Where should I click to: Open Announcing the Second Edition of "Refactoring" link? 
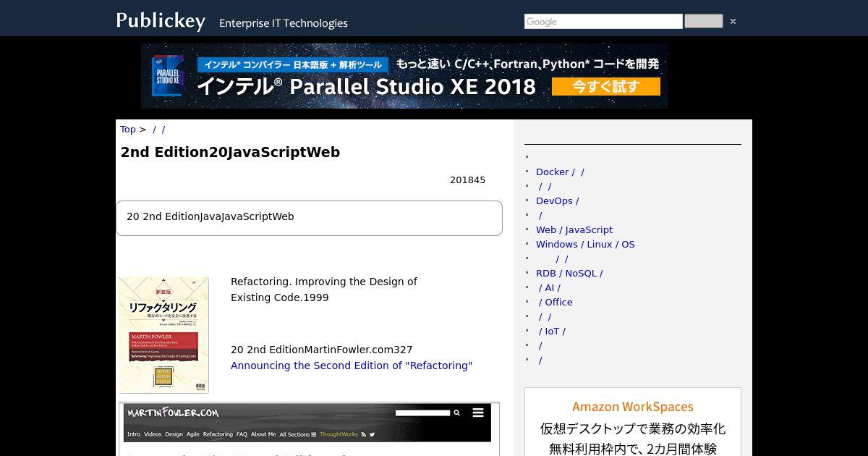coord(352,366)
